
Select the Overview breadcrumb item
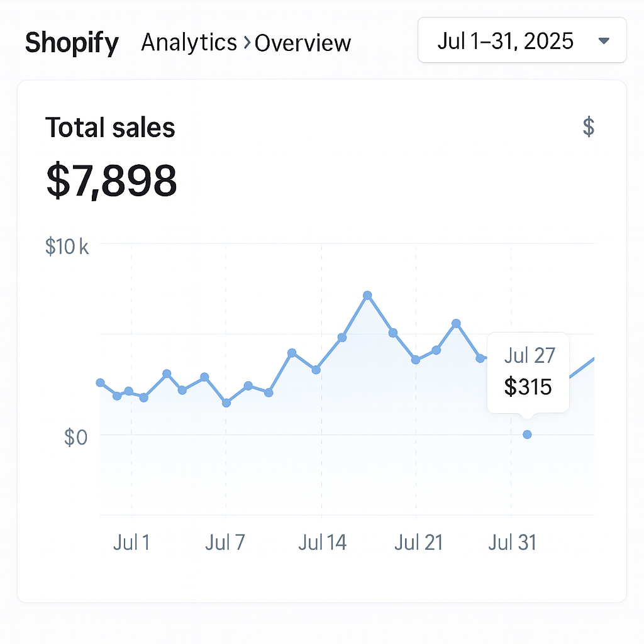[303, 43]
